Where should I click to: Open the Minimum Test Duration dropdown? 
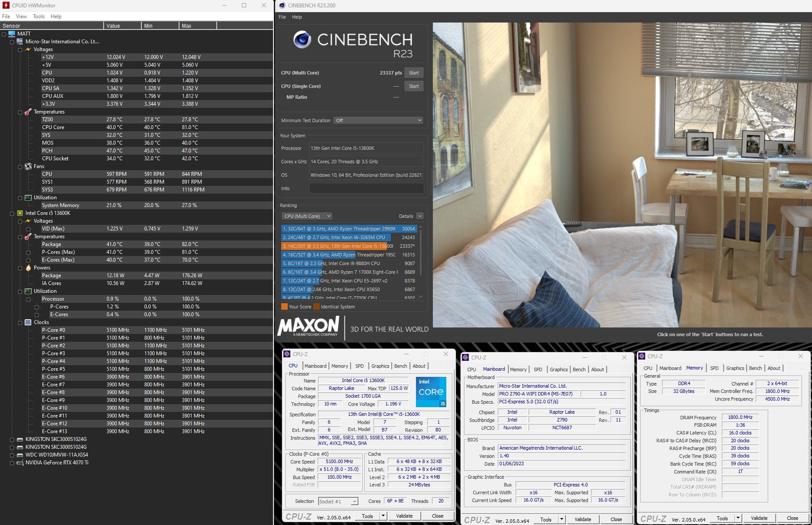point(378,120)
